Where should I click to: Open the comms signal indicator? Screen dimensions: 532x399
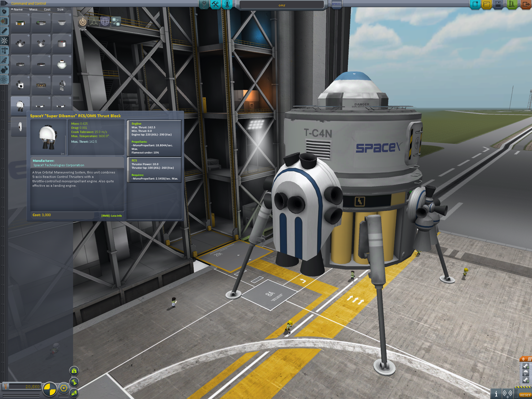coord(507,393)
